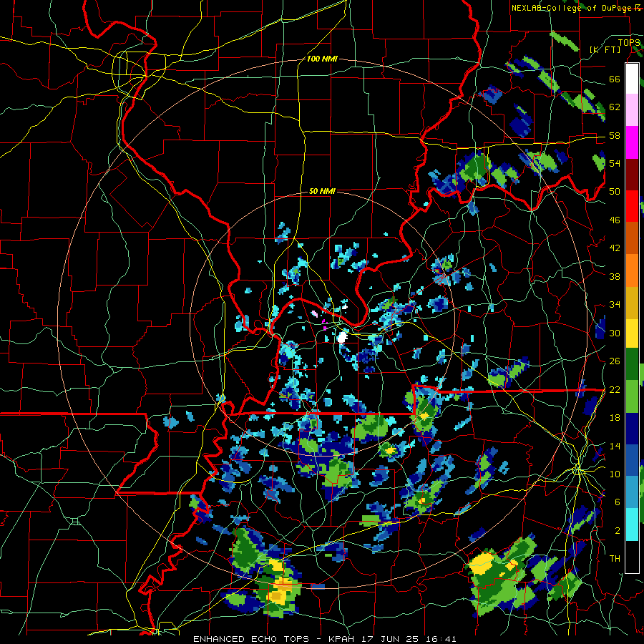
Task: Choose the navy blue legend band
Action: click(x=632, y=429)
